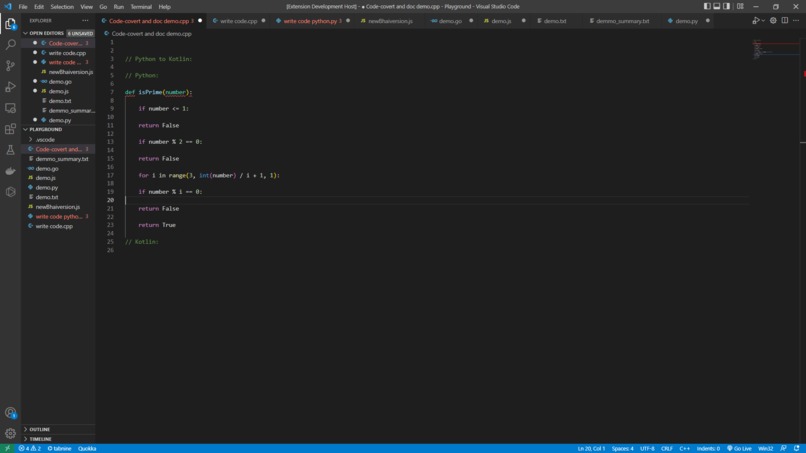
Task: Open the Run menu
Action: coord(119,7)
